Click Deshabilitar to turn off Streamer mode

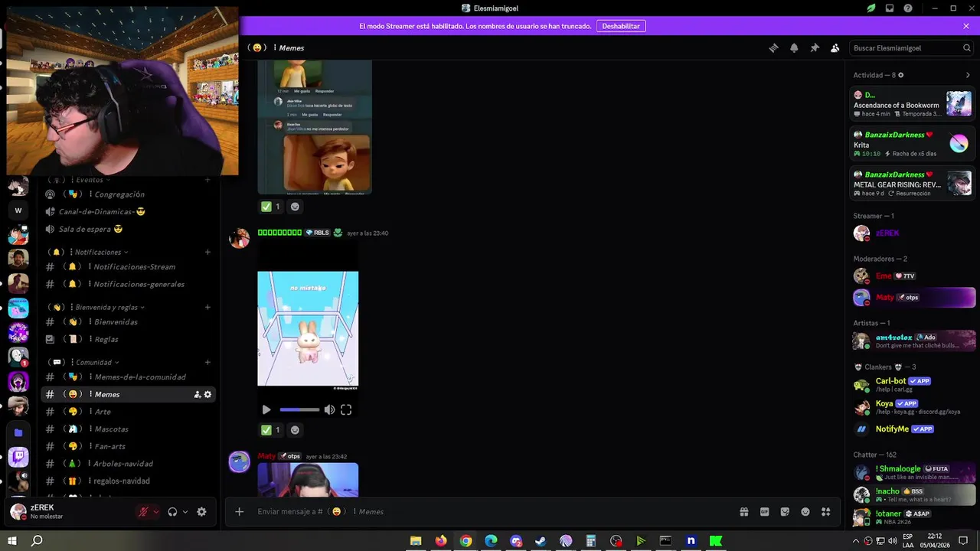(x=621, y=26)
